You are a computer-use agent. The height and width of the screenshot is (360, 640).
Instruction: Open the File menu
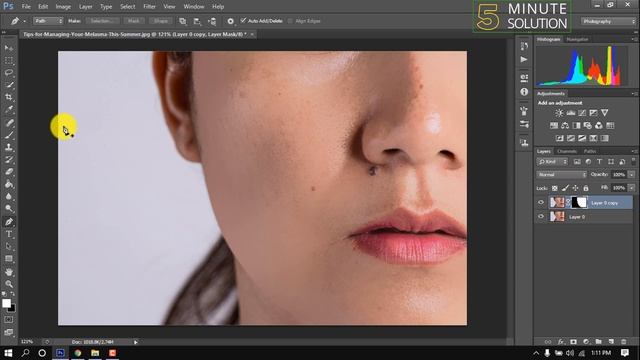click(26, 7)
